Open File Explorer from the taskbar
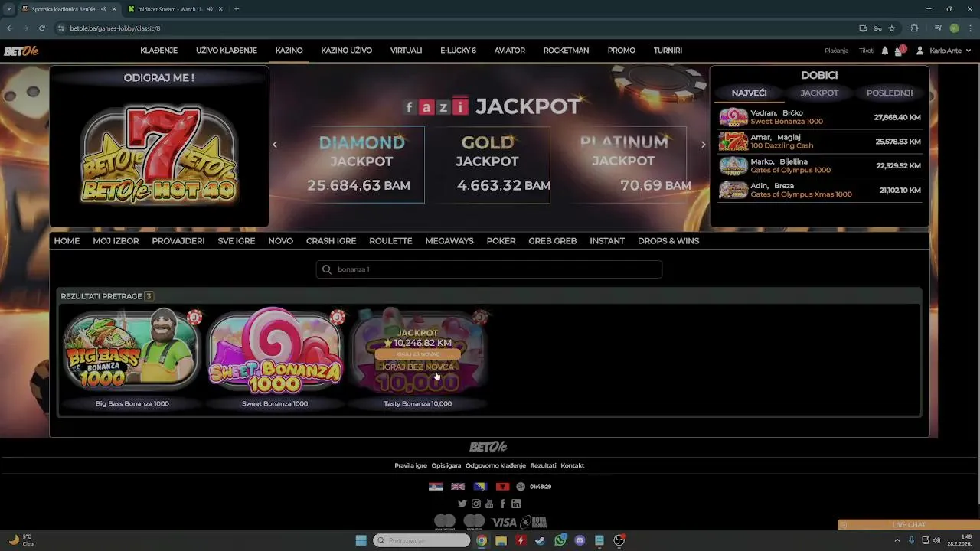The width and height of the screenshot is (980, 551). click(x=501, y=540)
